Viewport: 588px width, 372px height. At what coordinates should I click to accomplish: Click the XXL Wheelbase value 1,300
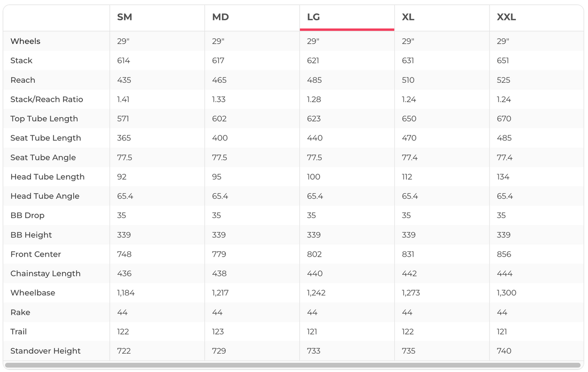click(x=506, y=293)
